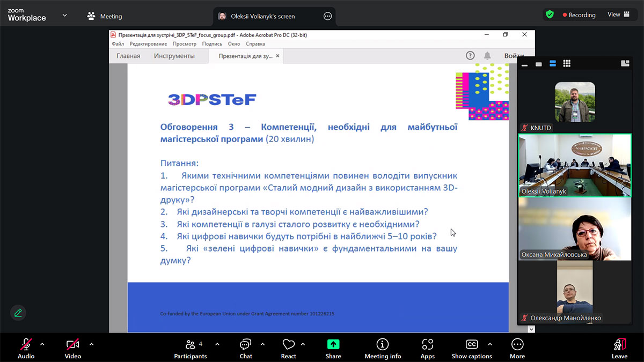644x362 pixels.
Task: Leave the meeting
Action: coord(619,348)
